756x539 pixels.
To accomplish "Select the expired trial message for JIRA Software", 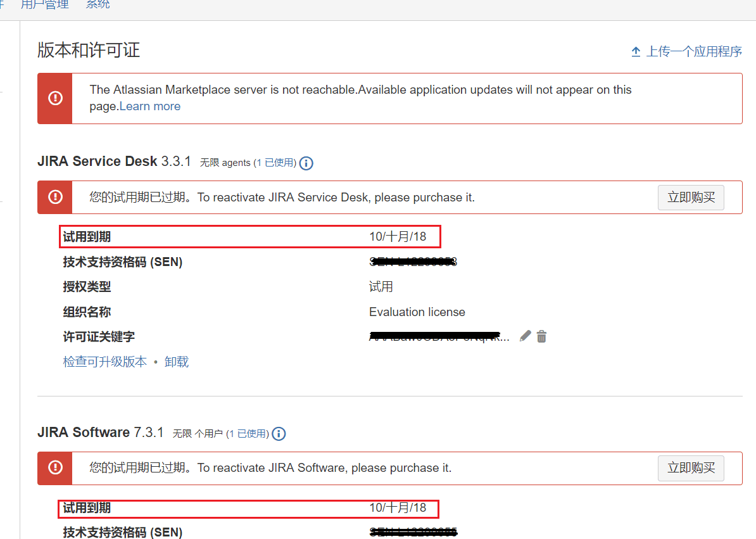I will click(x=270, y=468).
